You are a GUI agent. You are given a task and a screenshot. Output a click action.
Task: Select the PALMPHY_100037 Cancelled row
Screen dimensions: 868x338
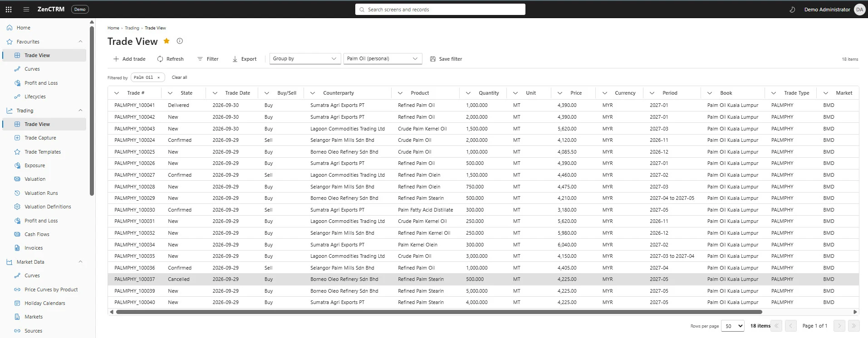point(483,279)
